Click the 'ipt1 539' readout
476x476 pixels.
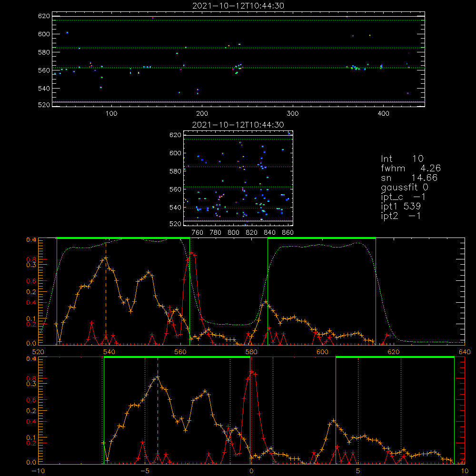point(401,207)
